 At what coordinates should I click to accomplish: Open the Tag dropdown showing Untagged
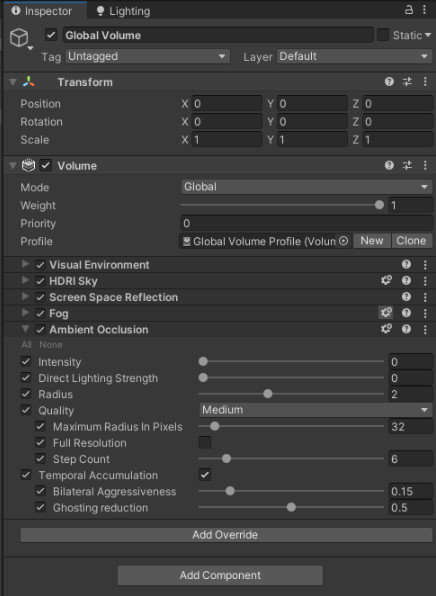pos(147,56)
